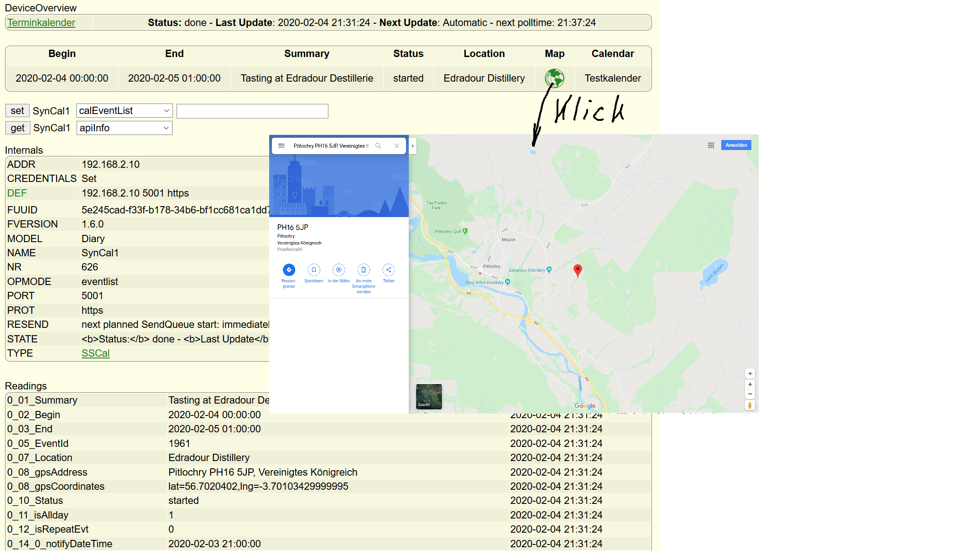This screenshot has width=979, height=560.
Task: Click Edradour Distillery marker on map
Action: click(x=549, y=270)
